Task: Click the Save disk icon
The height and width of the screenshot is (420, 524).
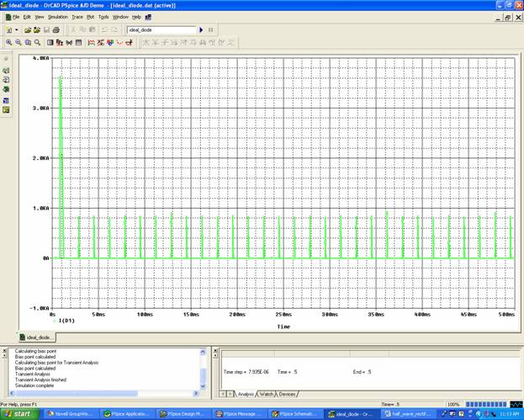Action: point(47,30)
